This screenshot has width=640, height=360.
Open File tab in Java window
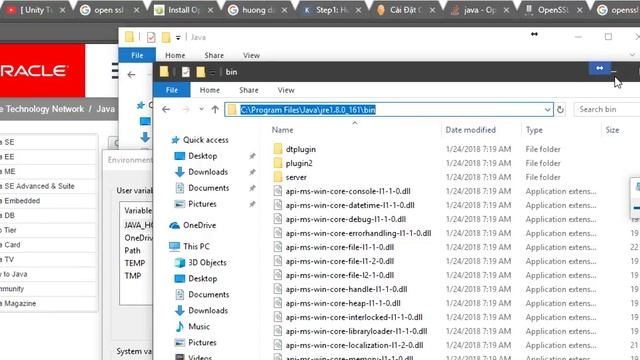click(x=137, y=55)
